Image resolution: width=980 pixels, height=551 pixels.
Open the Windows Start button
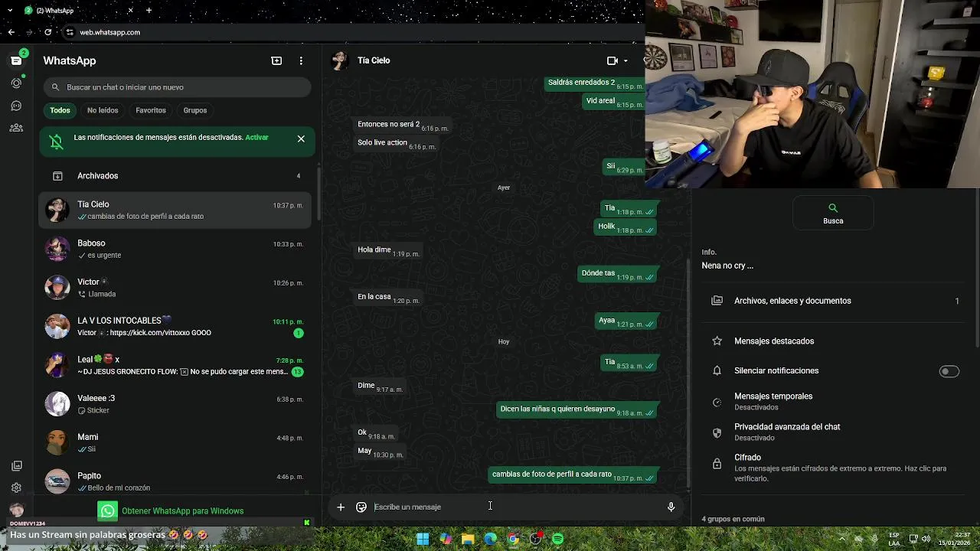423,539
